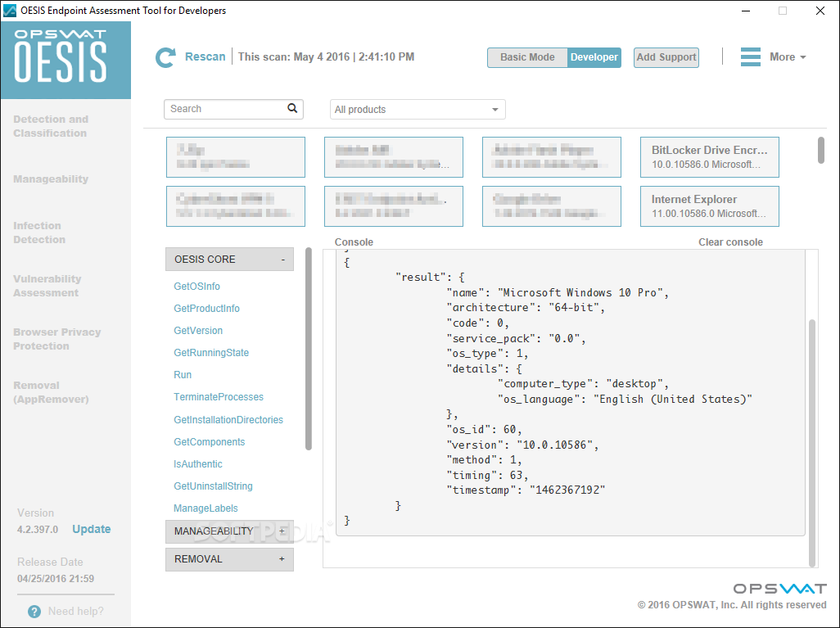Click Clear console
Viewport: 840px width, 628px height.
[730, 242]
